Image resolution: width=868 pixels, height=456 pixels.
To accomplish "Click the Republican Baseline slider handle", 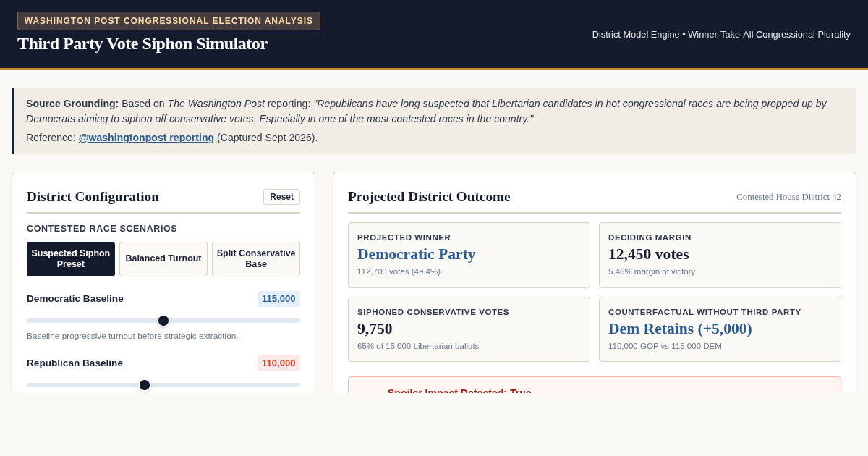I will pyautogui.click(x=145, y=385).
